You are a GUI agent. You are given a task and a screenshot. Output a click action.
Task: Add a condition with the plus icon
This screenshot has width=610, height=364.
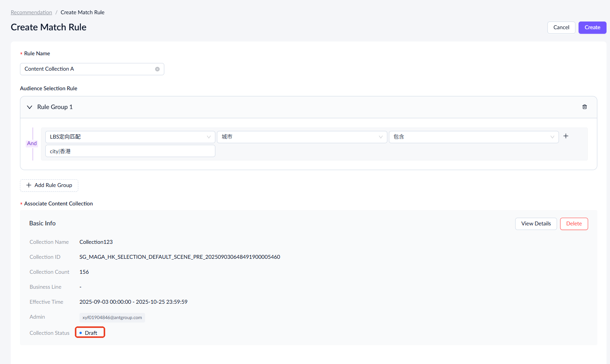coord(565,136)
